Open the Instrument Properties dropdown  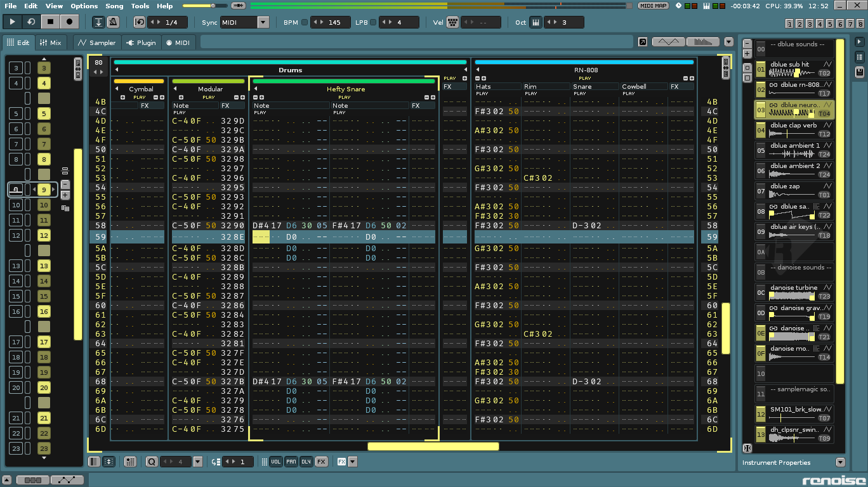(840, 462)
